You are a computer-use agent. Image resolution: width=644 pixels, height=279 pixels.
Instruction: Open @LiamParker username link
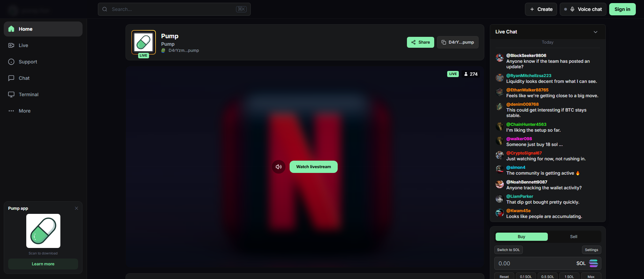(x=519, y=196)
